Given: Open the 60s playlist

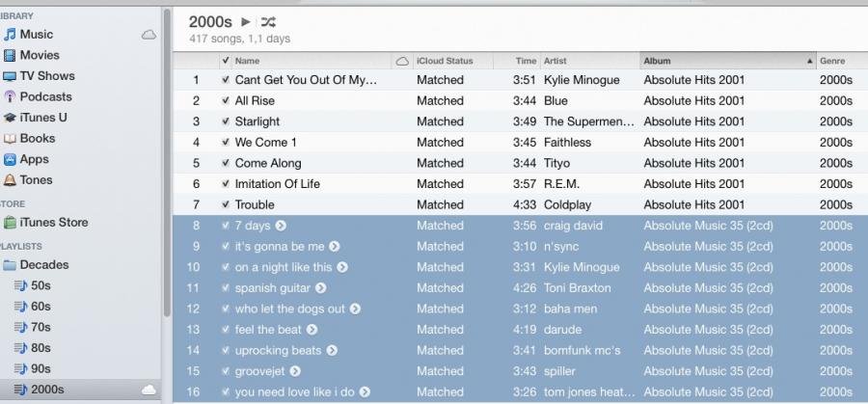Looking at the screenshot, I should (41, 306).
